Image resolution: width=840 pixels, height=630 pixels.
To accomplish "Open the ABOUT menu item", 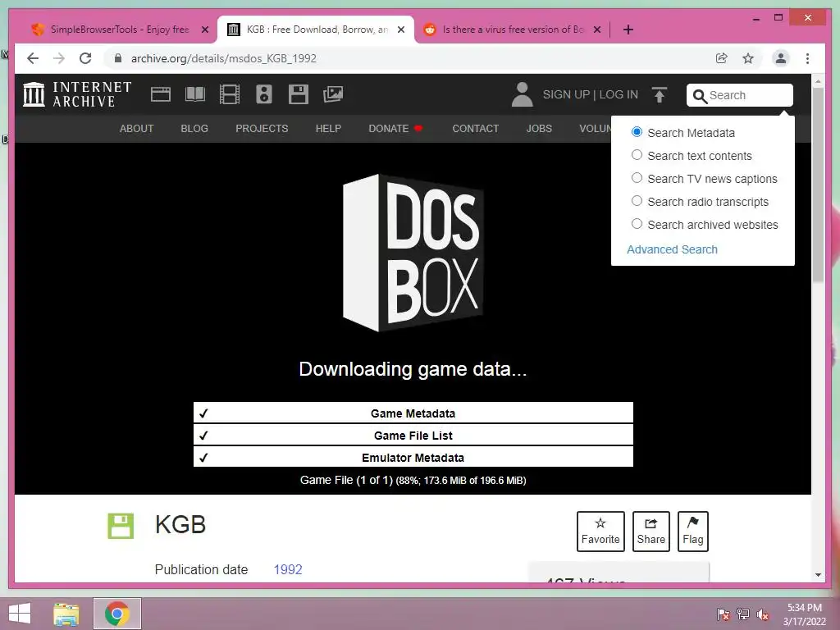I will click(137, 129).
